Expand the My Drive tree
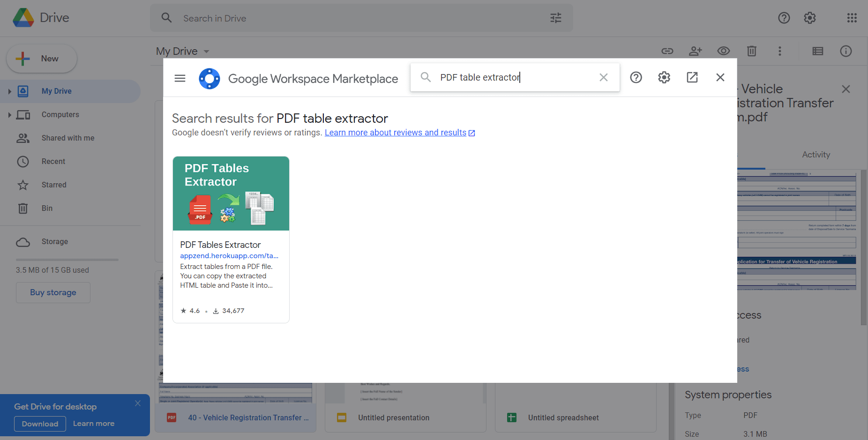This screenshot has height=440, width=868. pos(9,91)
